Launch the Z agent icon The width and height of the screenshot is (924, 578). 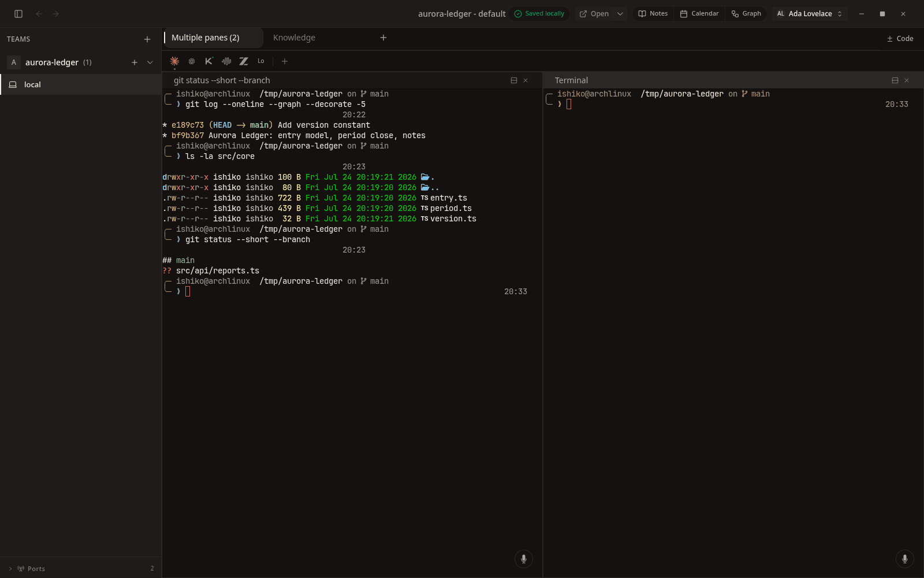click(x=244, y=61)
